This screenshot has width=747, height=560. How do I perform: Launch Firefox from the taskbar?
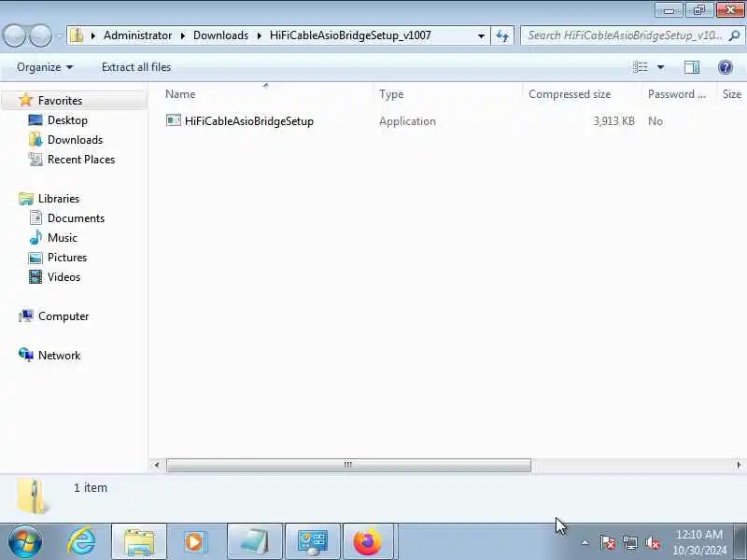(x=367, y=542)
